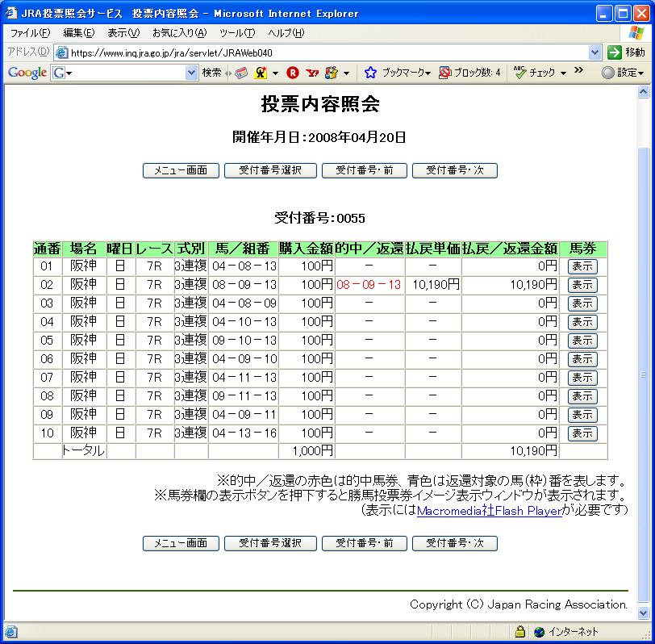Click the 1,000円 total purchase amount
The image size is (655, 644).
[x=312, y=451]
